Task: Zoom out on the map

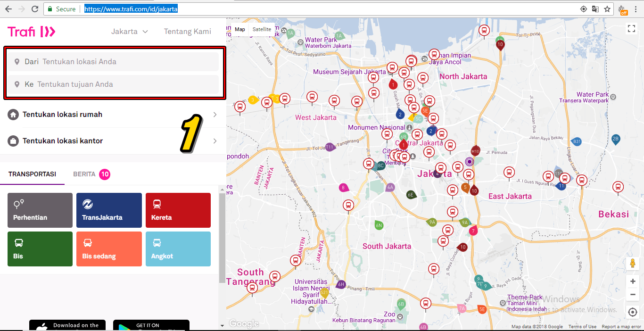Action: 633,294
